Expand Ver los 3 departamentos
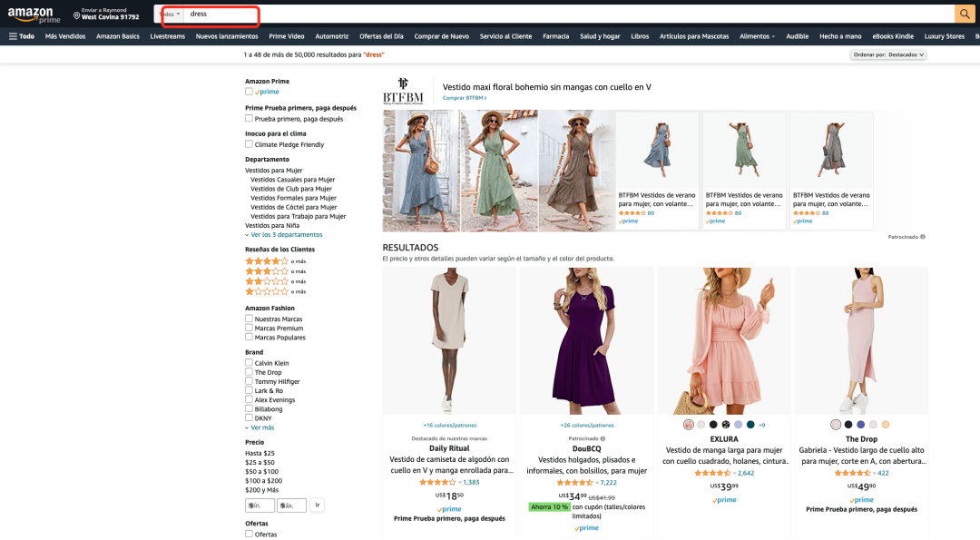Image resolution: width=980 pixels, height=540 pixels. (286, 235)
